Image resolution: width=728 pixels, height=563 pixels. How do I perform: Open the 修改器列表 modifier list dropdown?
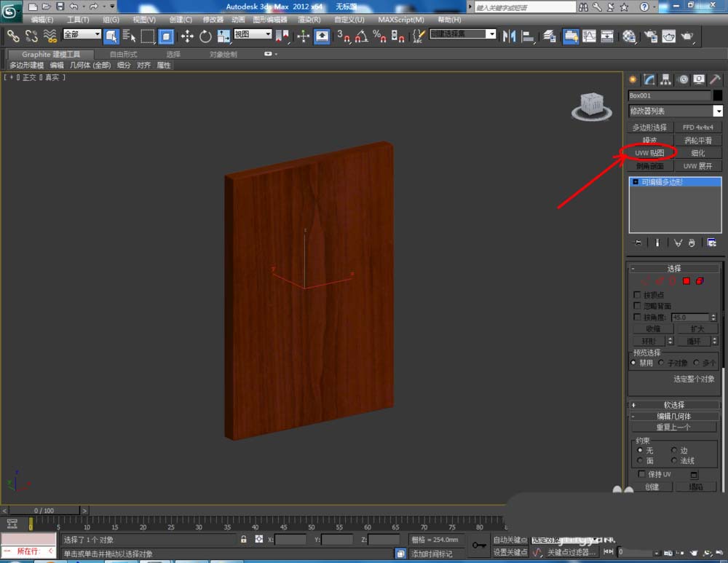point(676,111)
